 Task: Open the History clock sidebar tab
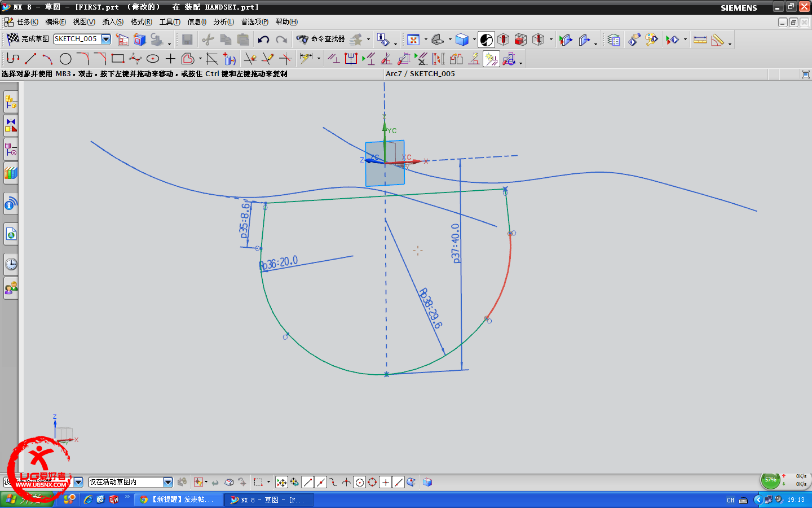[11, 264]
